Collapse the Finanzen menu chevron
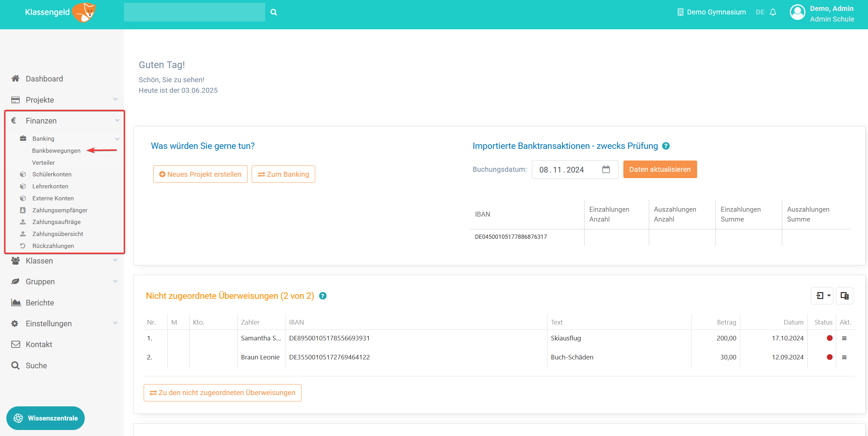 click(117, 121)
